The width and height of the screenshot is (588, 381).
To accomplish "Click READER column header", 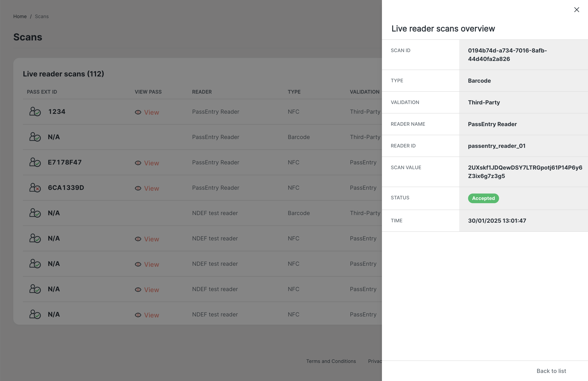I will (202, 92).
